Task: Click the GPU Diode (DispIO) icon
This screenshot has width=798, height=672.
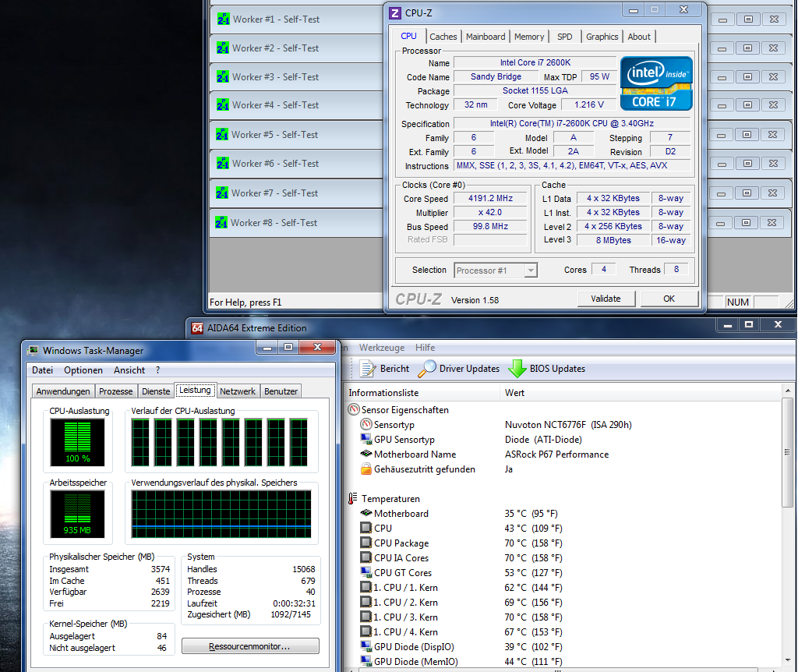Action: click(x=366, y=646)
